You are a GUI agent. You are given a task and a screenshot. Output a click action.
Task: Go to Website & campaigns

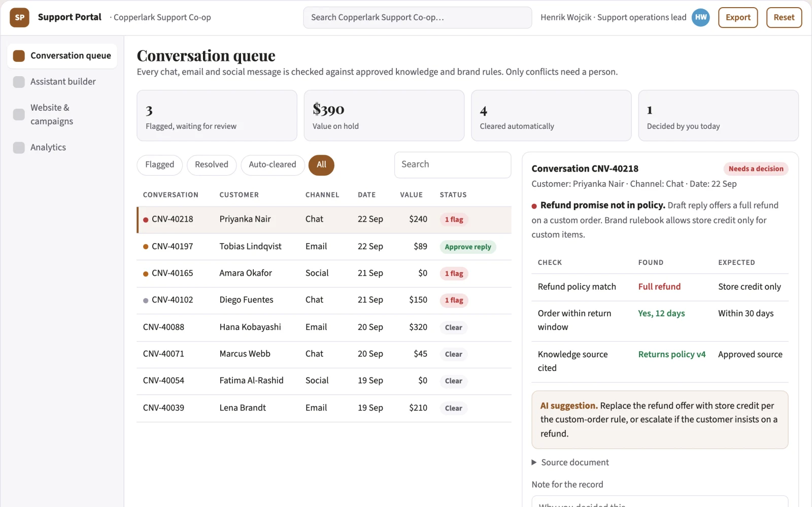pyautogui.click(x=62, y=114)
